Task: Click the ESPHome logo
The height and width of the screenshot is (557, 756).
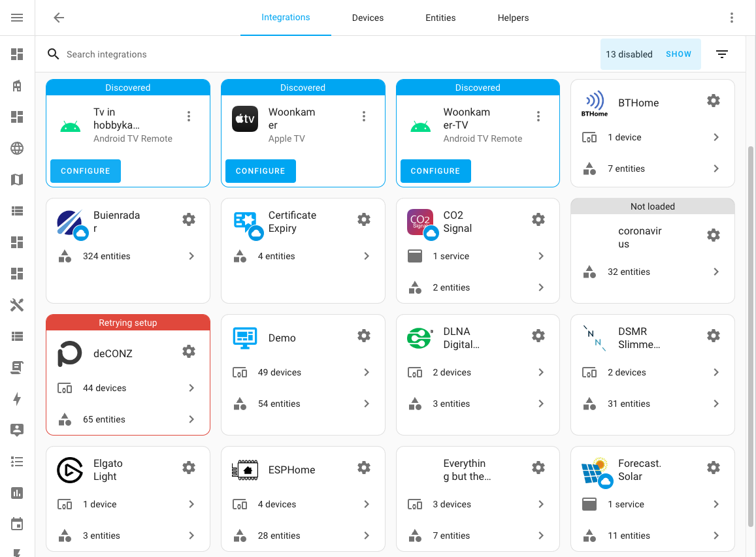Action: coord(245,469)
